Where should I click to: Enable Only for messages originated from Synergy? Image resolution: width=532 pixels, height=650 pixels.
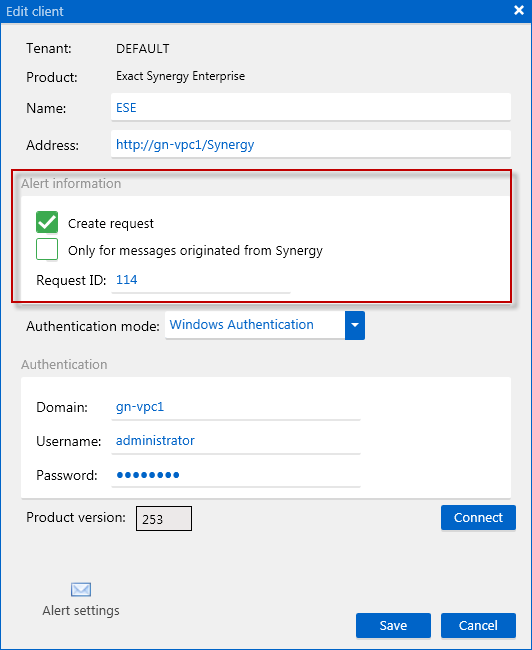point(47,249)
